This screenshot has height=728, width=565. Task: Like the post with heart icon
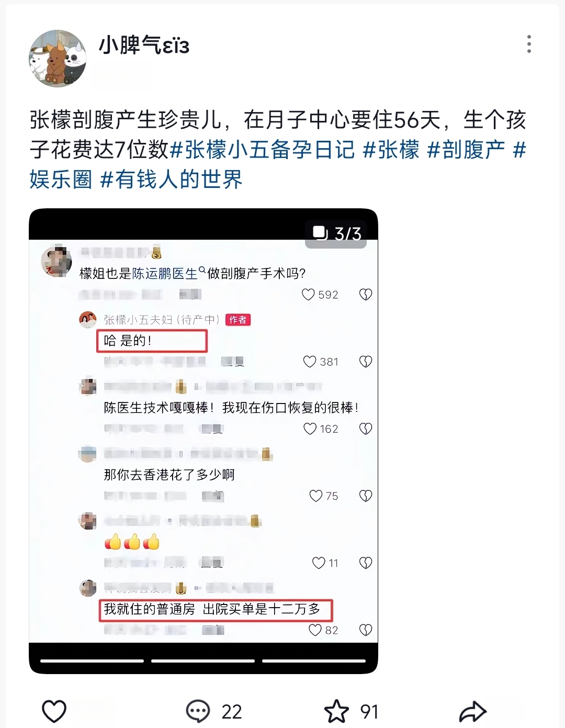54,712
